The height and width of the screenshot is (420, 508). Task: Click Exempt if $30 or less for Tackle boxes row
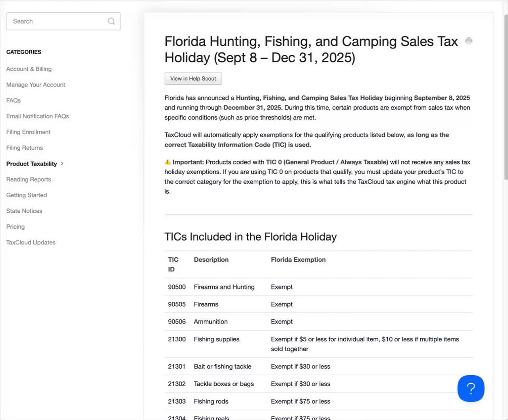pos(300,384)
